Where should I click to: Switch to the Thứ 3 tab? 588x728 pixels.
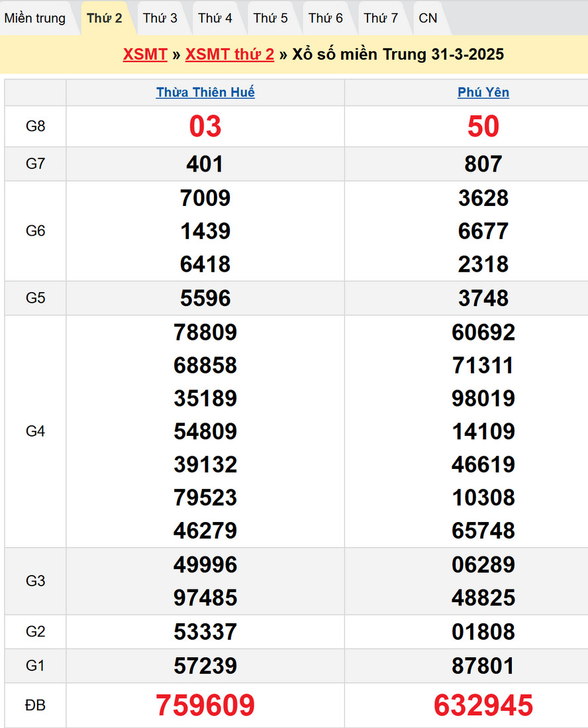[160, 18]
